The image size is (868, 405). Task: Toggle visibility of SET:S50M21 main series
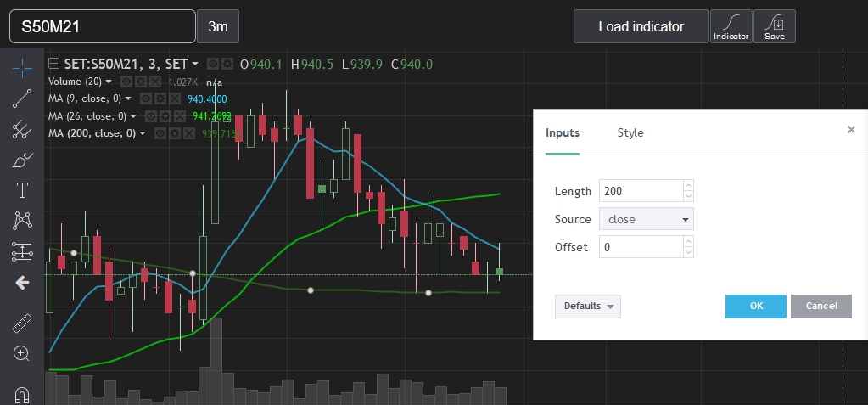[213, 65]
